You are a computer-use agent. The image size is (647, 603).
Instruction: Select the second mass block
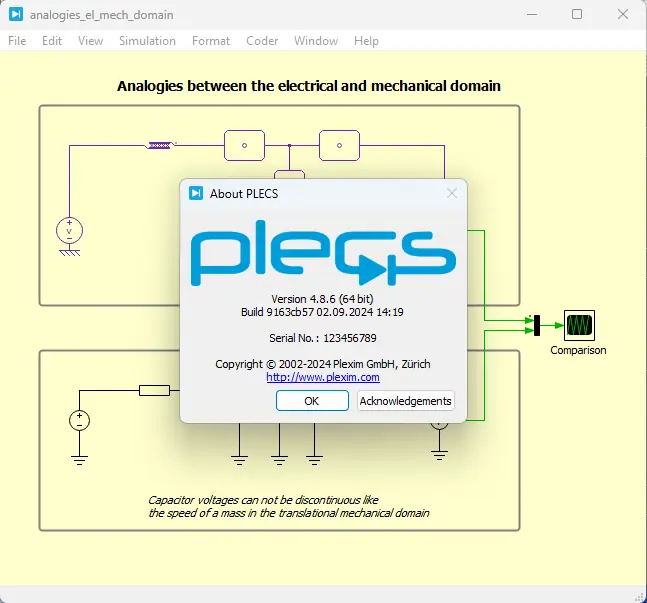339,145
